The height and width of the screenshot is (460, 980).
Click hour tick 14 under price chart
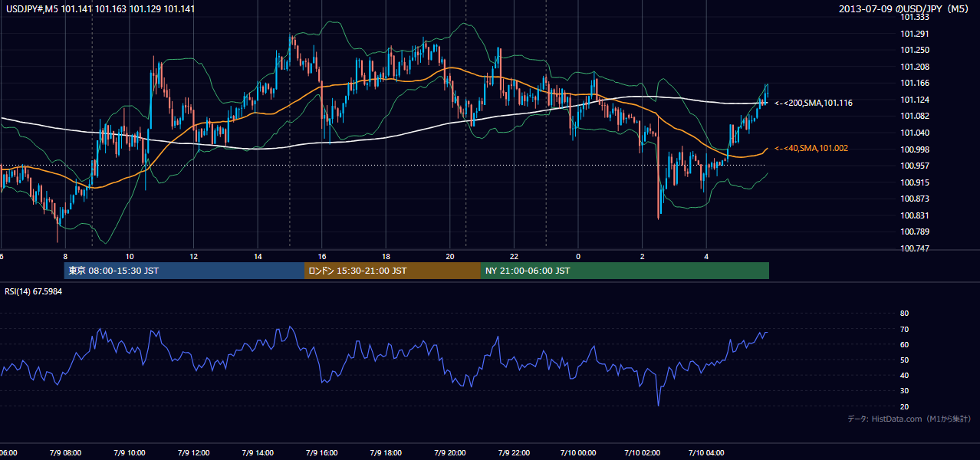(x=258, y=257)
